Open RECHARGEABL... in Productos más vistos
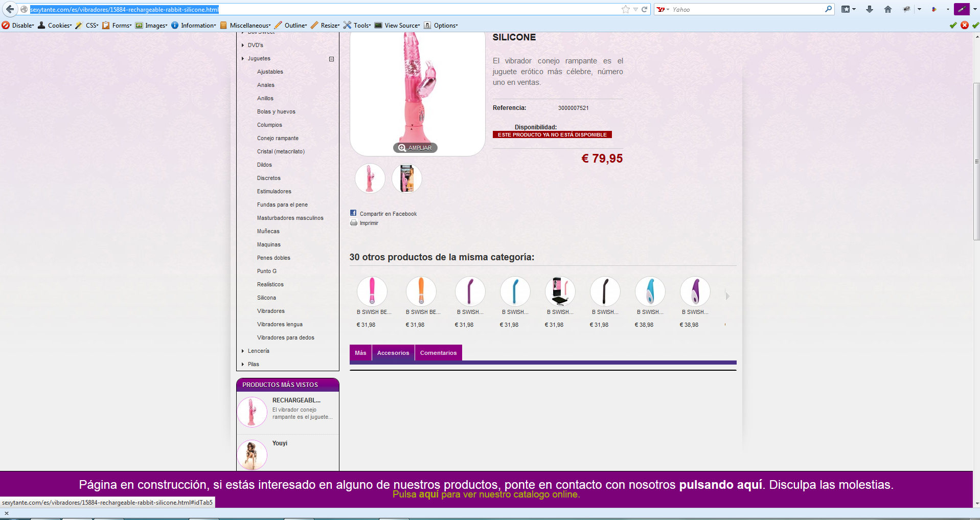Screen dimensions: 980x520 297,400
